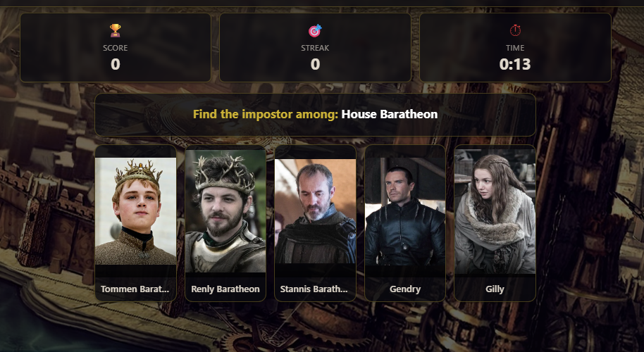Select the Renly Baratheon portrait
644x352 pixels.
pyautogui.click(x=225, y=211)
